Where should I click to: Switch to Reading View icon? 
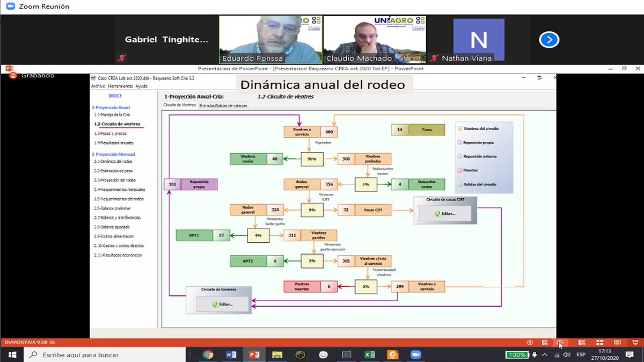(x=618, y=343)
